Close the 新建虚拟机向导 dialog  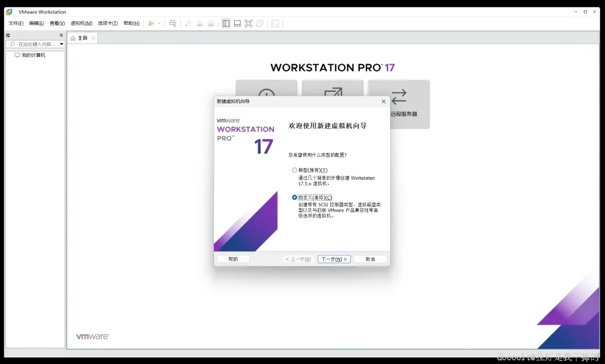tap(384, 102)
